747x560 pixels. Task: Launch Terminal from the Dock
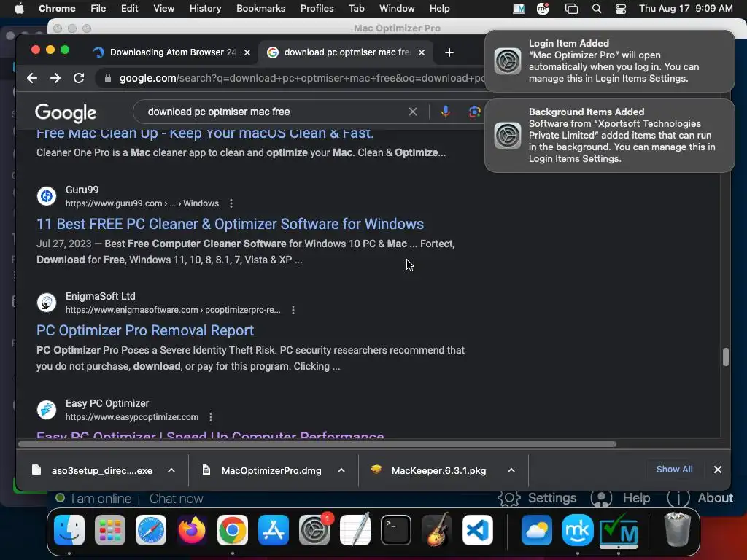click(x=396, y=530)
